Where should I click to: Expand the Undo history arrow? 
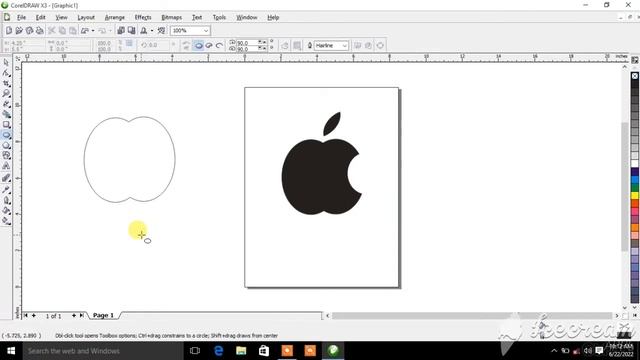[x=93, y=31]
